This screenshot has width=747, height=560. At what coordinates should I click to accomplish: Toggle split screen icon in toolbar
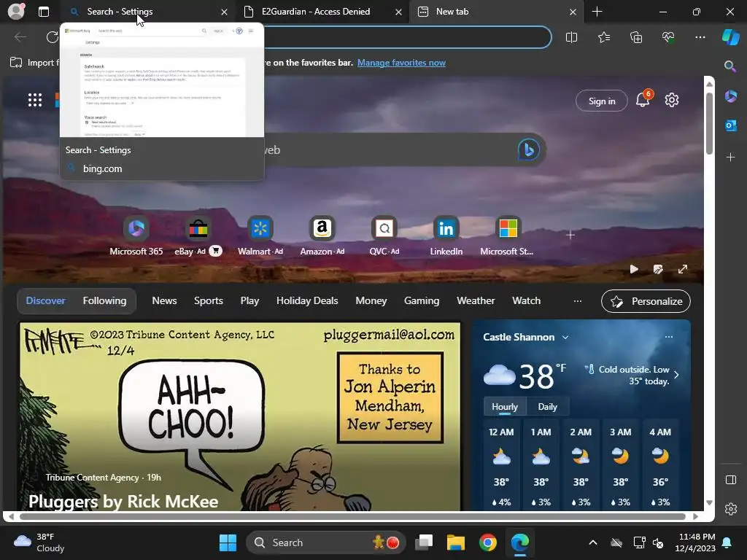pos(571,37)
